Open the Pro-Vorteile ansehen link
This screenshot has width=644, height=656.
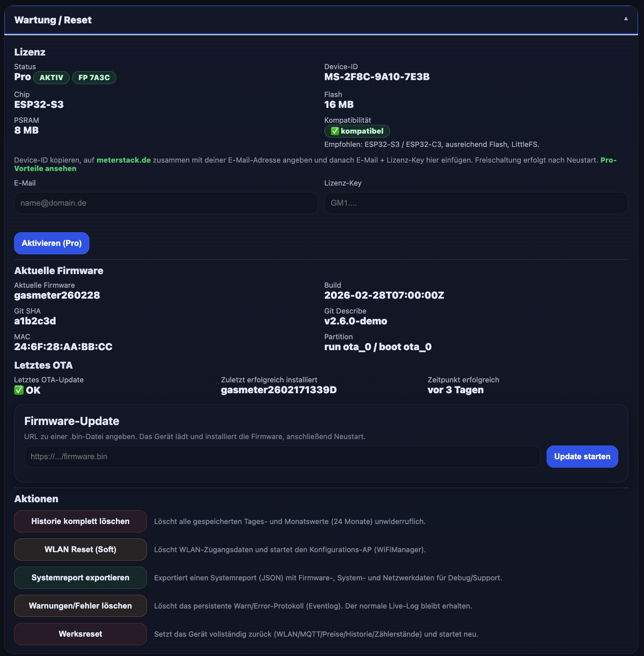[x=45, y=168]
